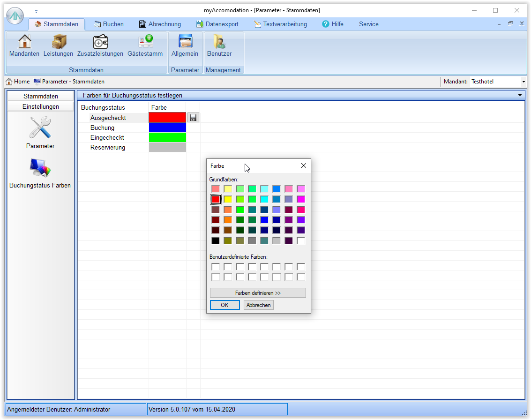Collapse the Farben für Buchungsstatus panel arrow
The width and height of the screenshot is (531, 420).
pyautogui.click(x=520, y=96)
